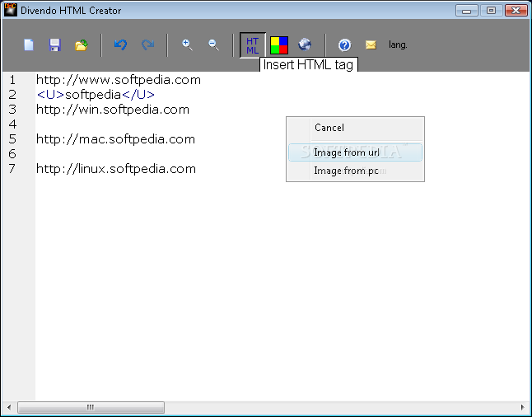This screenshot has width=532, height=417.
Task: Click the line http://mac.softpedia.com
Action: click(x=115, y=139)
